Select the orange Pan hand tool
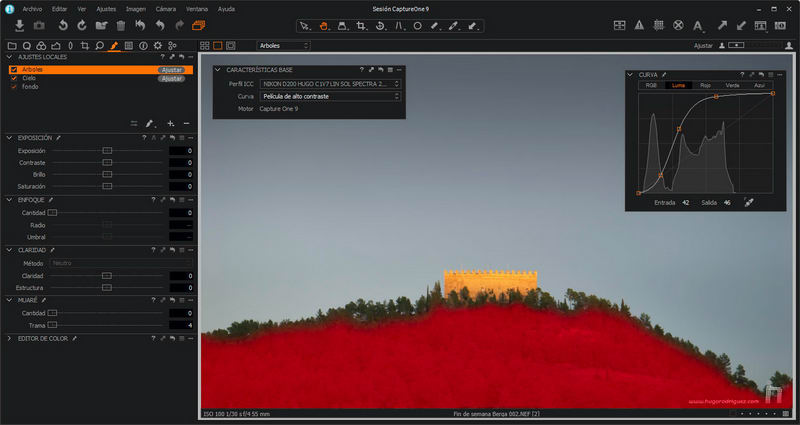Screen dimensions: 800x425 click(323, 26)
